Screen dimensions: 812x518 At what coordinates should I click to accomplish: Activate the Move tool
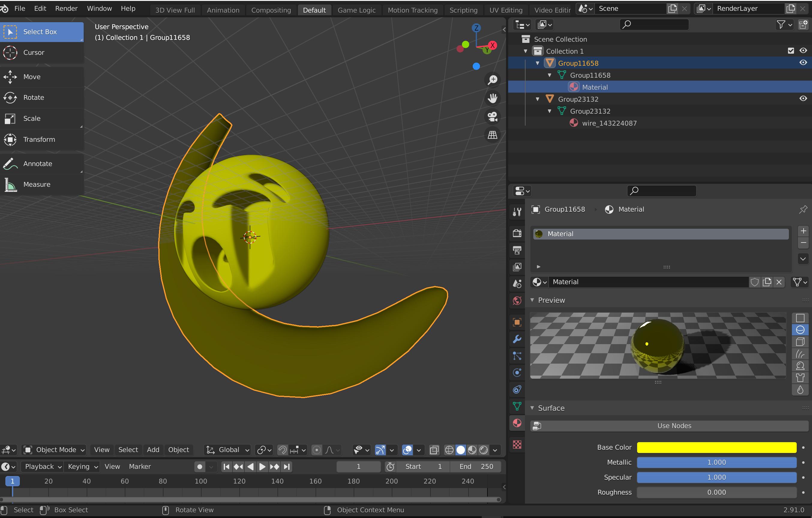[x=42, y=77]
